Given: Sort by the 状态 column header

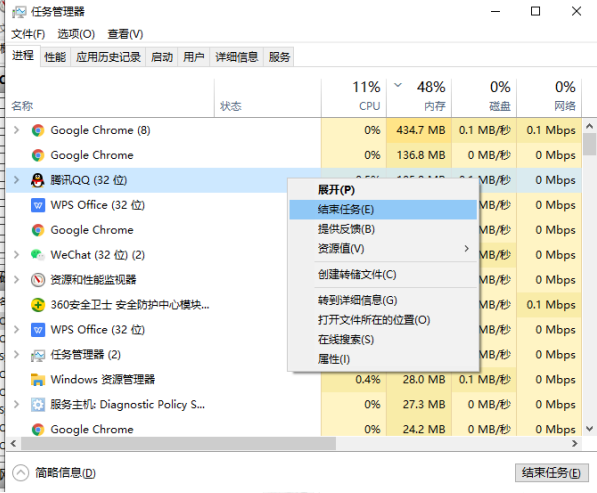Looking at the screenshot, I should (268, 98).
